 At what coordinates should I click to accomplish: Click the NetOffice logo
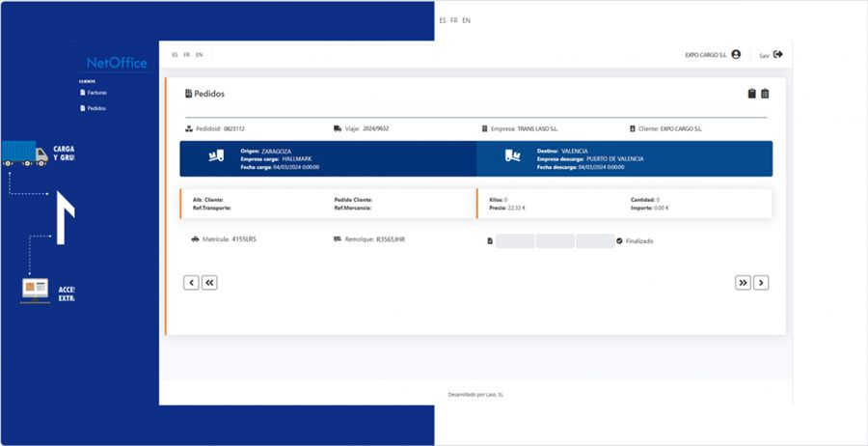point(117,63)
